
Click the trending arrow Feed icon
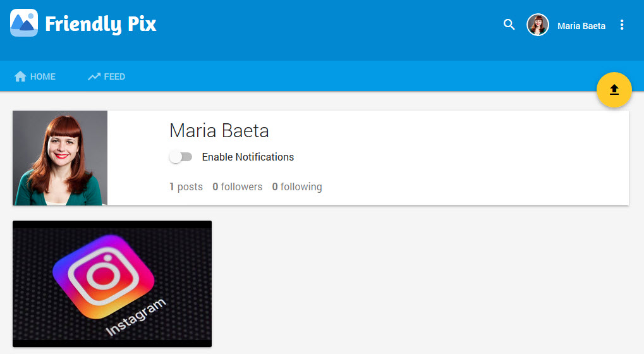94,76
